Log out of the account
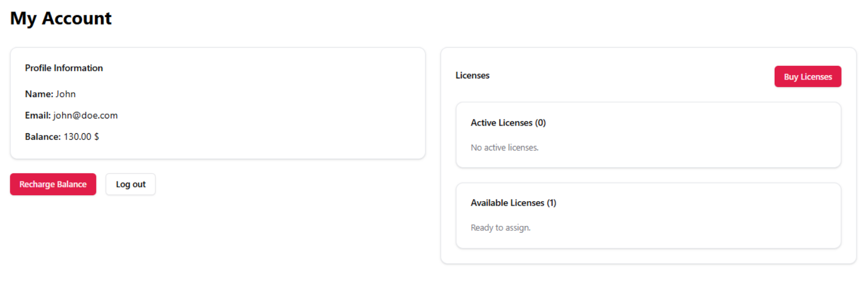The width and height of the screenshot is (868, 284). pyautogui.click(x=131, y=184)
